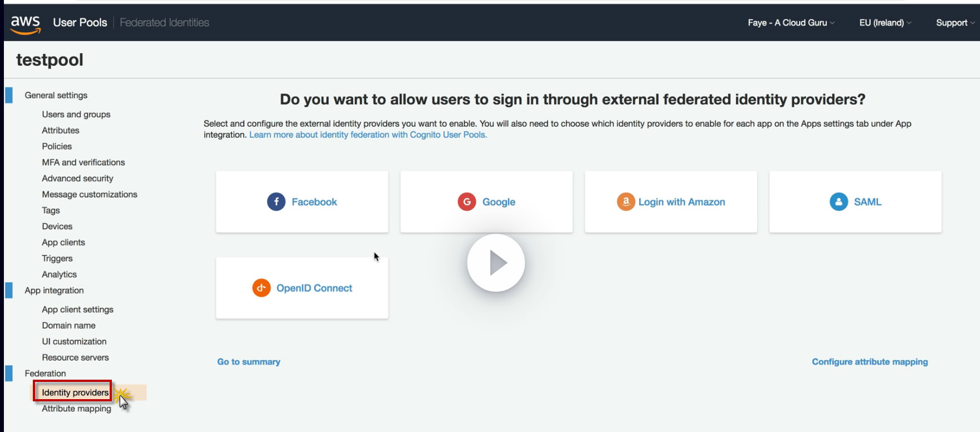This screenshot has height=432, width=980.
Task: Select the User Pools tab
Action: (80, 23)
